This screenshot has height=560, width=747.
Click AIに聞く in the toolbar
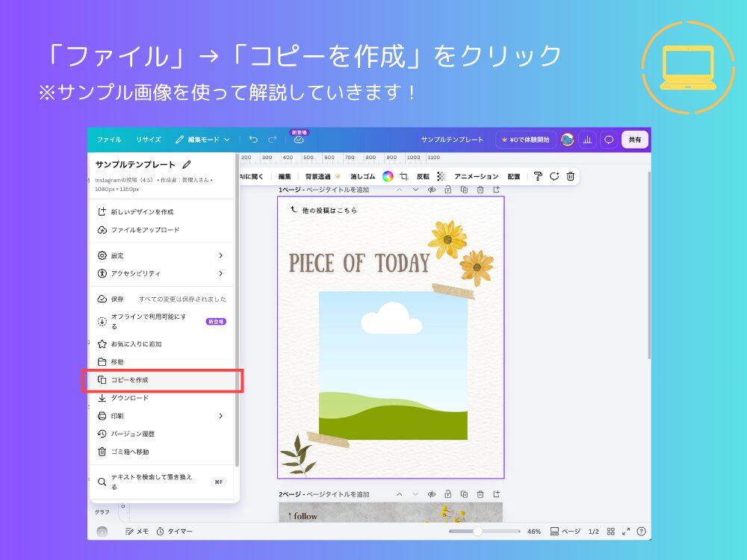click(x=252, y=177)
